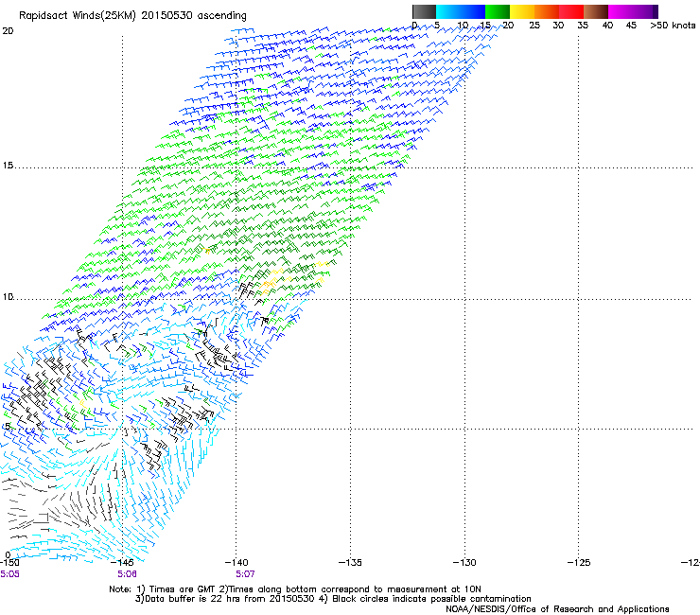
Task: Click the purple time stamp under -145
Action: point(128,574)
